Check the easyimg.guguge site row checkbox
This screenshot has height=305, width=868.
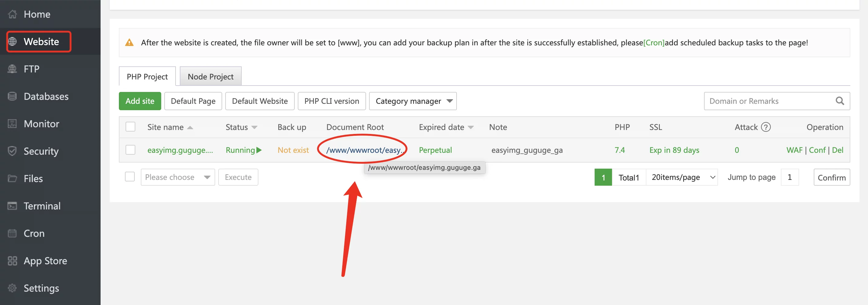pyautogui.click(x=130, y=150)
